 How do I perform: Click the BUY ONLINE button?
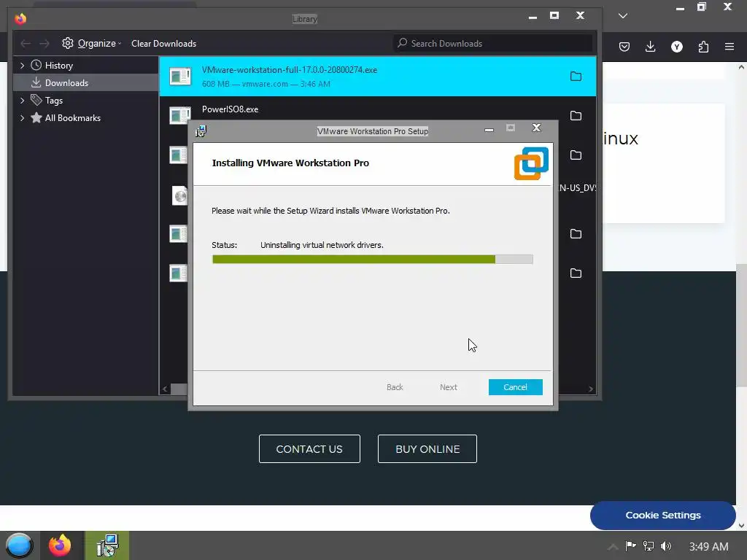click(427, 448)
